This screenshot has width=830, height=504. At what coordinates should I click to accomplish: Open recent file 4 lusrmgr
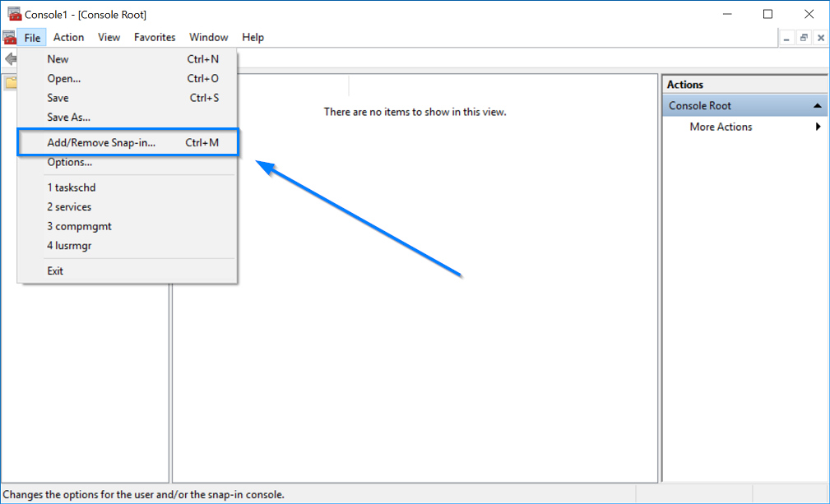tap(127, 245)
